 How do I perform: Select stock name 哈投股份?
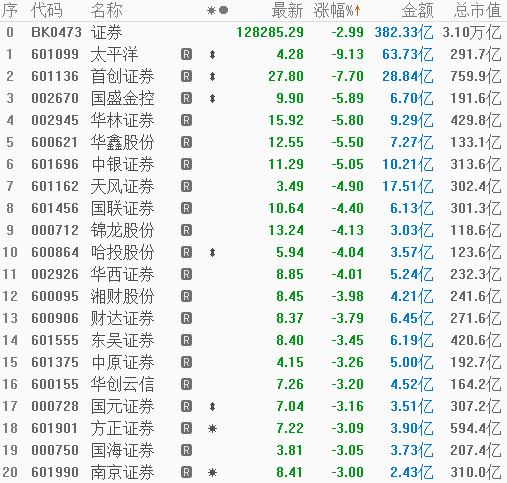pyautogui.click(x=122, y=252)
